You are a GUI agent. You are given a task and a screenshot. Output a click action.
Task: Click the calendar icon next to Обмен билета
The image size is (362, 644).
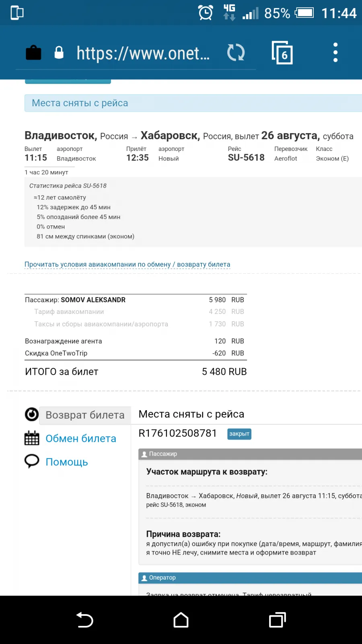[x=32, y=438]
